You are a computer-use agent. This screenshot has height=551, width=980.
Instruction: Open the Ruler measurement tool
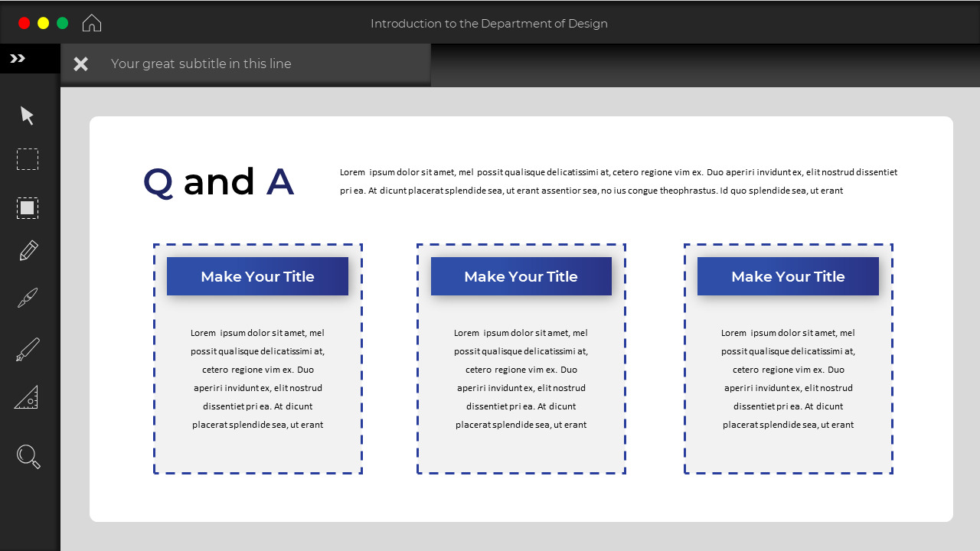(27, 396)
